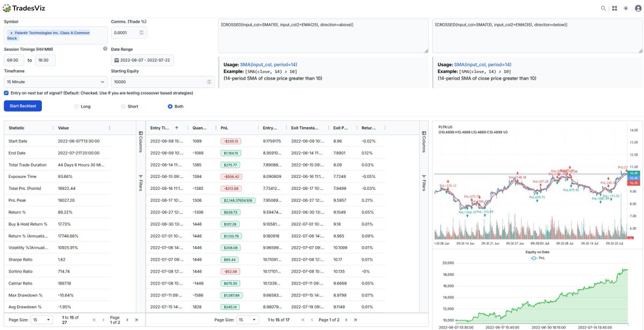Click the Start Backtest button
Screen dimensions: 644x330
click(22, 106)
